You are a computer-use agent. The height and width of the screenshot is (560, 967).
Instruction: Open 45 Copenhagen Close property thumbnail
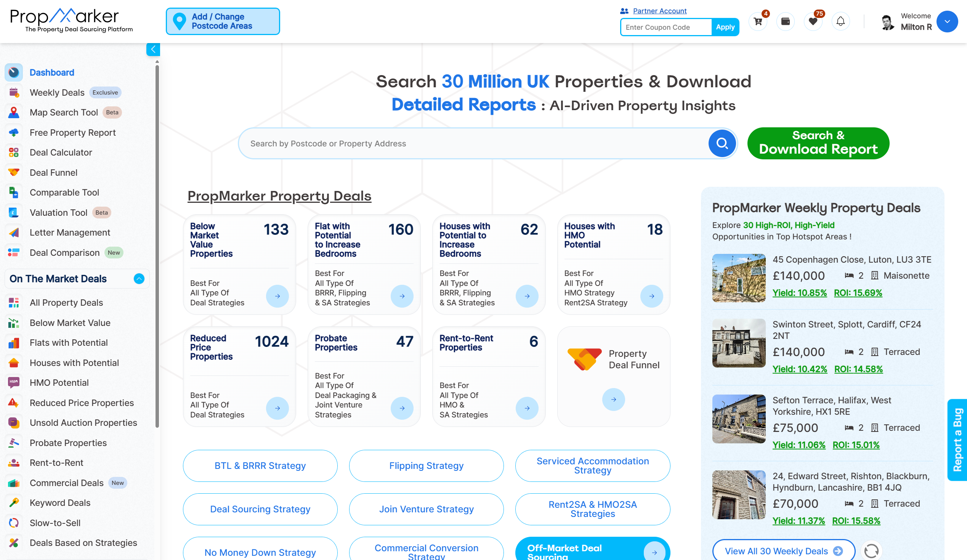[x=739, y=278]
